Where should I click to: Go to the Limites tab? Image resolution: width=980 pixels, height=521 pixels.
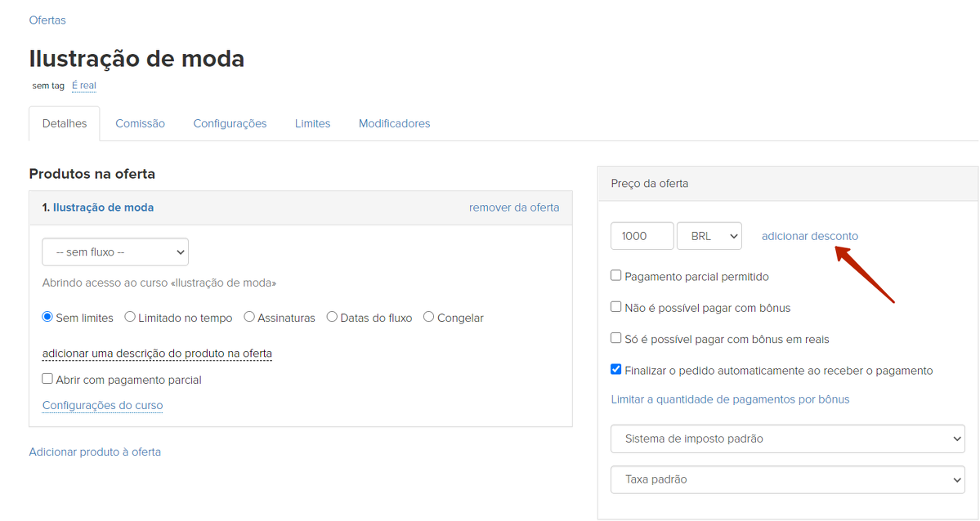coord(312,123)
